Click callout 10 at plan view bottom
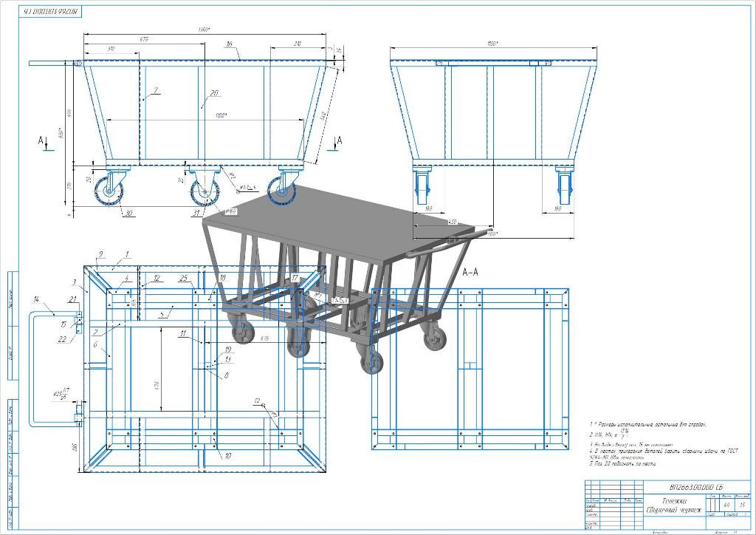Image resolution: width=756 pixels, height=535 pixels. click(227, 455)
